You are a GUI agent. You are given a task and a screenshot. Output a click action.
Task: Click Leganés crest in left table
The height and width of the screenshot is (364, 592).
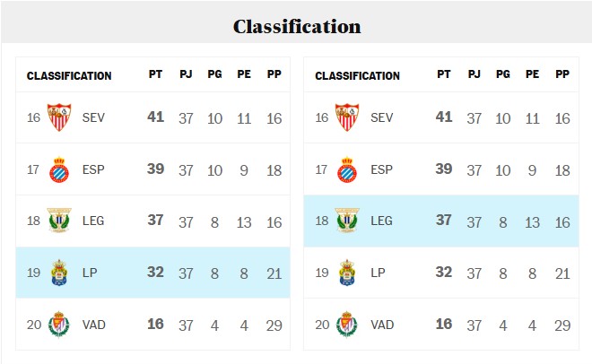click(x=59, y=221)
